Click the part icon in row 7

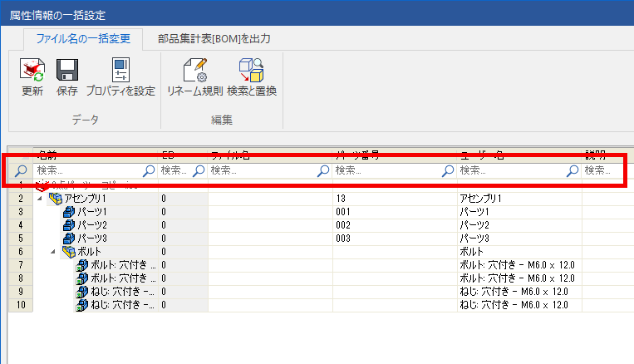click(82, 265)
